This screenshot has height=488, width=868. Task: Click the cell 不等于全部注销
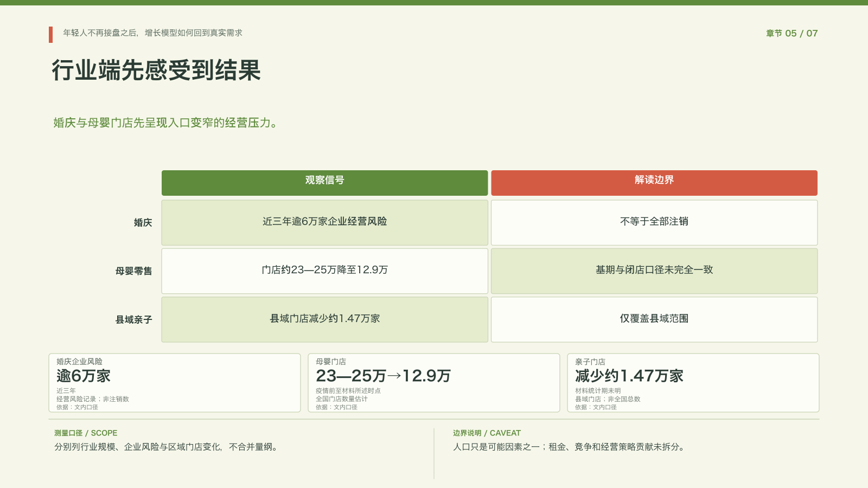[x=654, y=222]
